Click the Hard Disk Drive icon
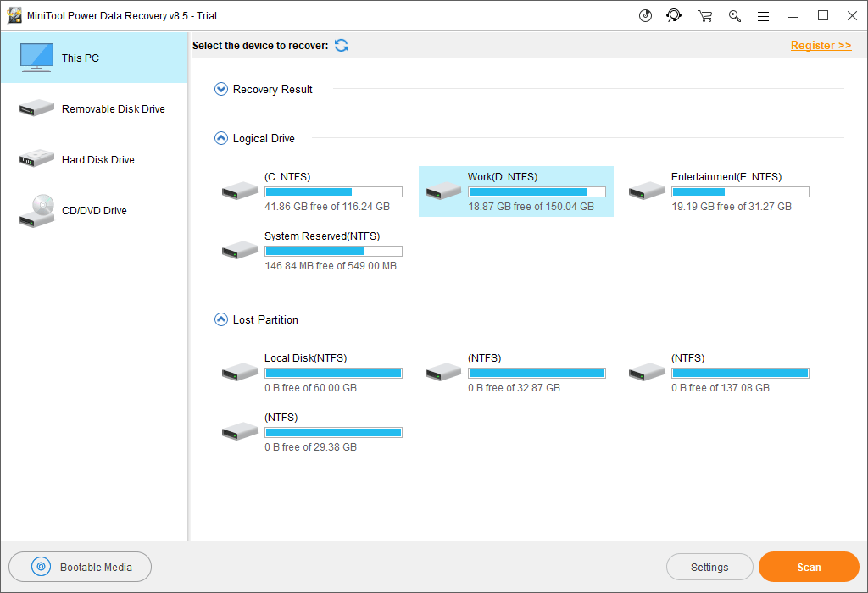Viewport: 868px width, 593px height. point(36,158)
